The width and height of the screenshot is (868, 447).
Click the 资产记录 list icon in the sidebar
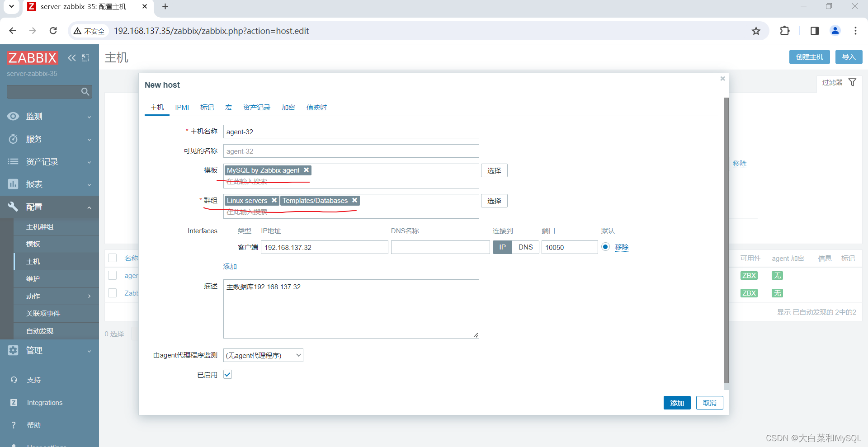point(13,161)
